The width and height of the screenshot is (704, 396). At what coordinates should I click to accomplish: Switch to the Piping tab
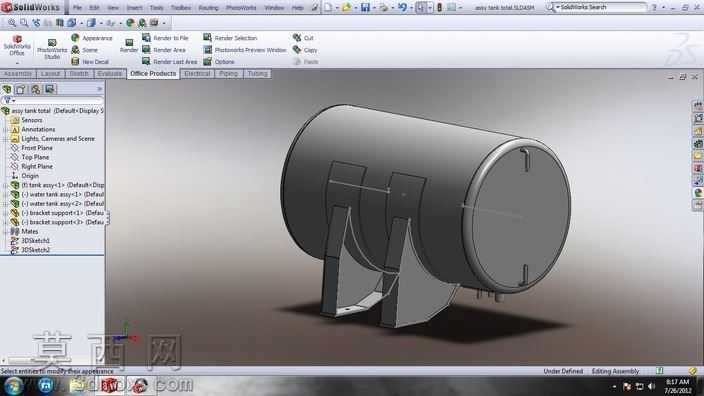pos(229,74)
